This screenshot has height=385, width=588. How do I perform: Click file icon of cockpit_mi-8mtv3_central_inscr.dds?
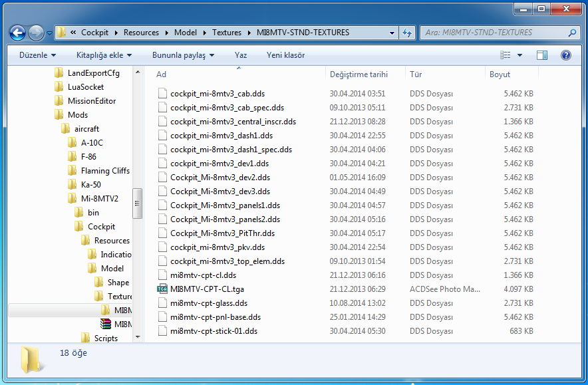click(x=162, y=122)
